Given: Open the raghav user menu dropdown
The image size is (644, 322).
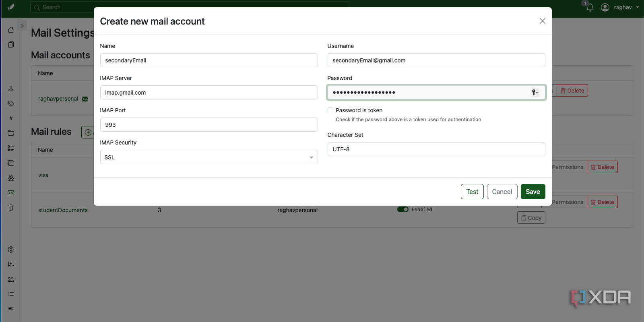Looking at the screenshot, I should click(x=620, y=7).
